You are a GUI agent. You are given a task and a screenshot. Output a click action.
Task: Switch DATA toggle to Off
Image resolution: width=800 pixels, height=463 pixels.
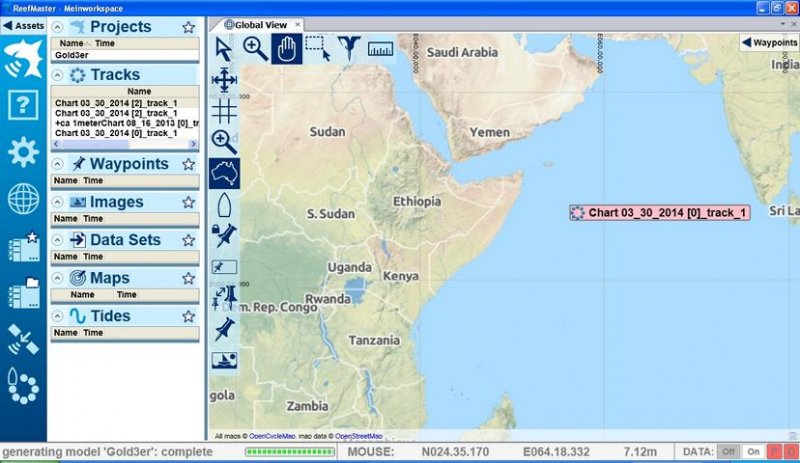click(730, 452)
